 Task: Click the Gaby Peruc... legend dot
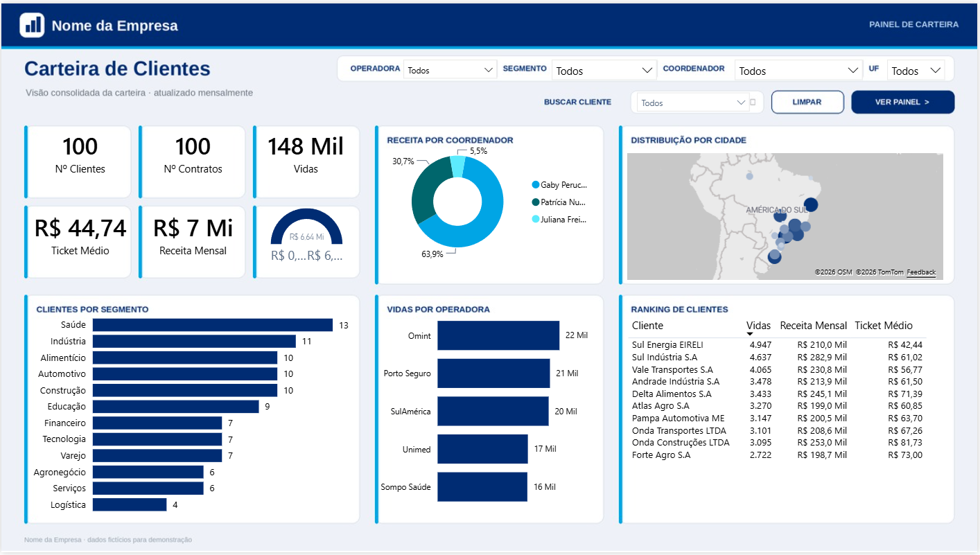pyautogui.click(x=536, y=185)
